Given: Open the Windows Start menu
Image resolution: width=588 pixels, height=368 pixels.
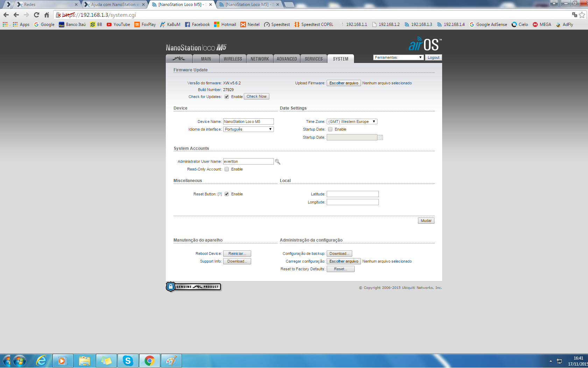Looking at the screenshot, I should click(x=19, y=361).
